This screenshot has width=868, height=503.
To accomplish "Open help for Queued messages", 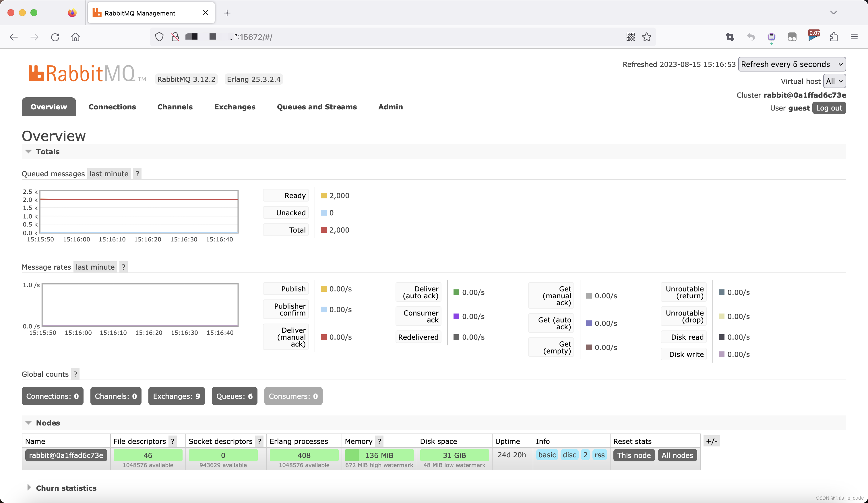I will coord(137,174).
